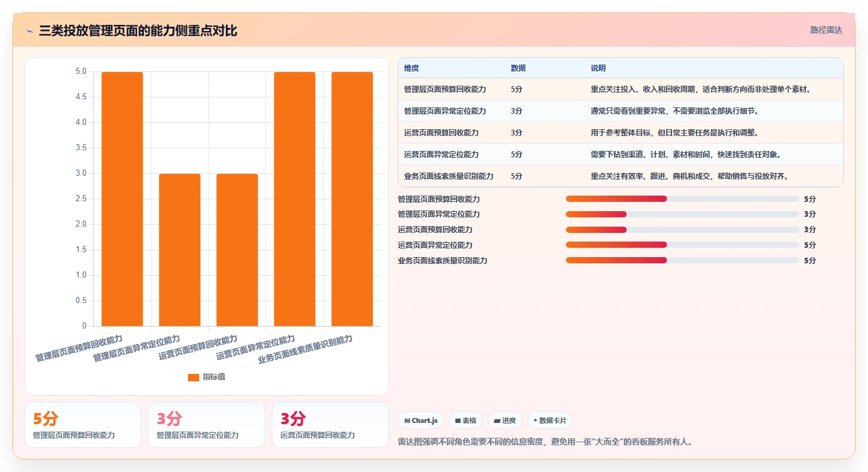The width and height of the screenshot is (868, 472).
Task: Open the red 3分 运营页面预算回收能力 card
Action: coord(330,425)
